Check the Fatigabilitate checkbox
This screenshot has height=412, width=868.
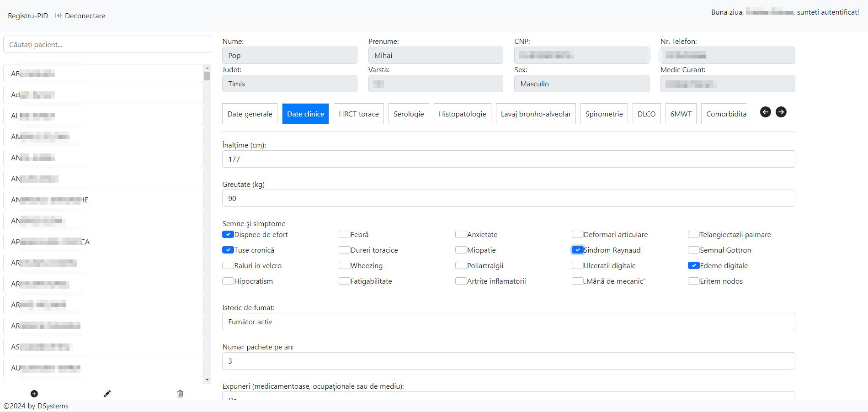tap(344, 281)
